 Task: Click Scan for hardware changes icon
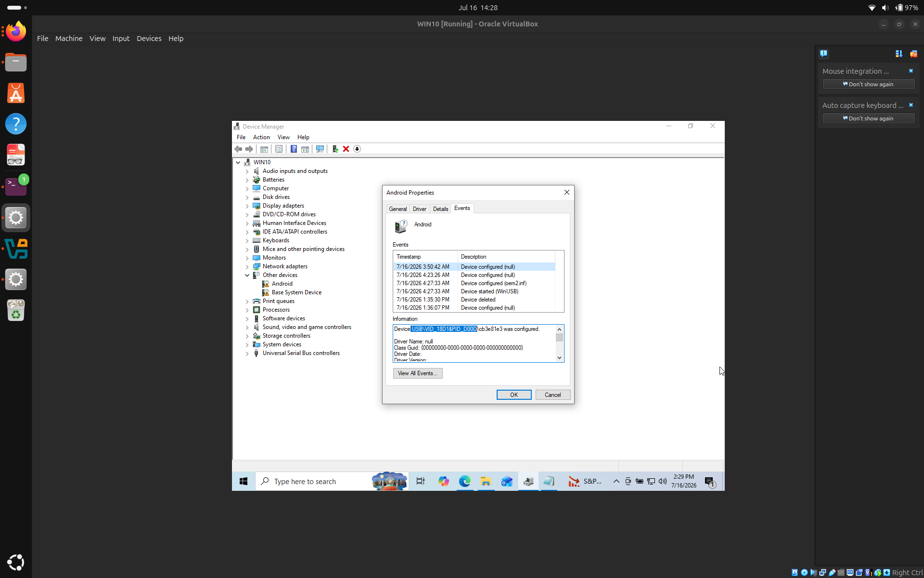click(320, 149)
